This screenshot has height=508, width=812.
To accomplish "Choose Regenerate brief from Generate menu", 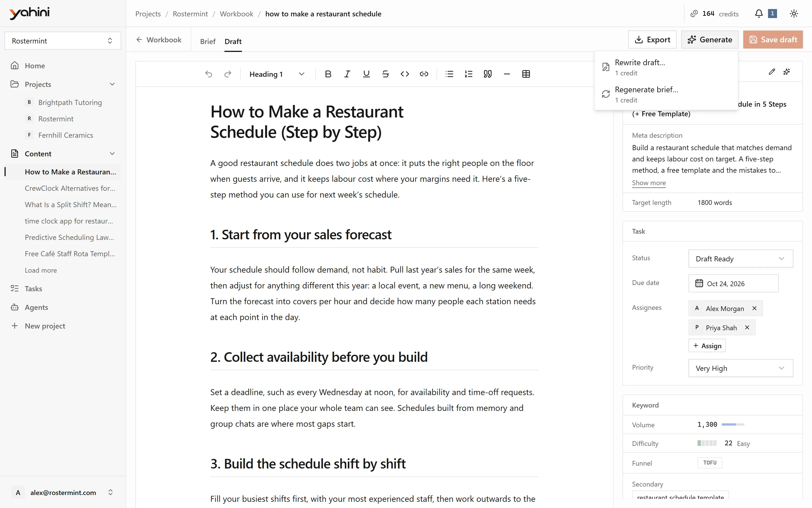I will click(666, 95).
